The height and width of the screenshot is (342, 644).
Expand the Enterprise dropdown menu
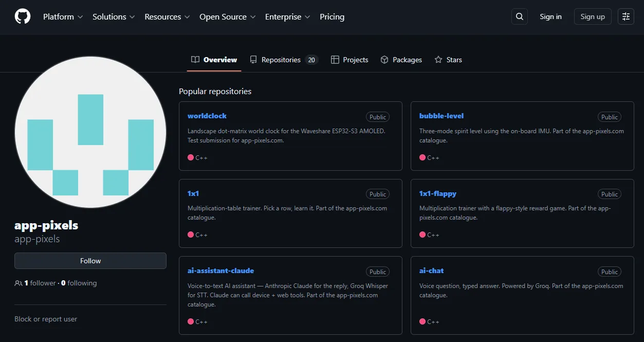(x=288, y=16)
